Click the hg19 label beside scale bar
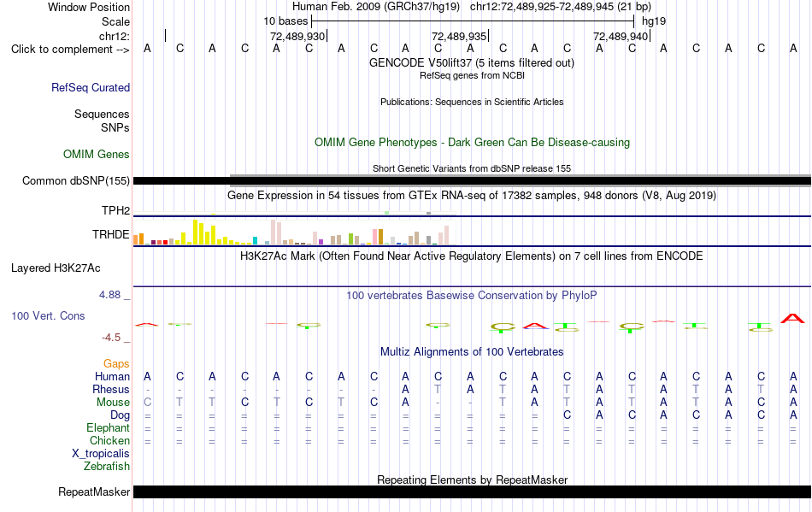Viewport: 812px width, 512px height. [654, 21]
